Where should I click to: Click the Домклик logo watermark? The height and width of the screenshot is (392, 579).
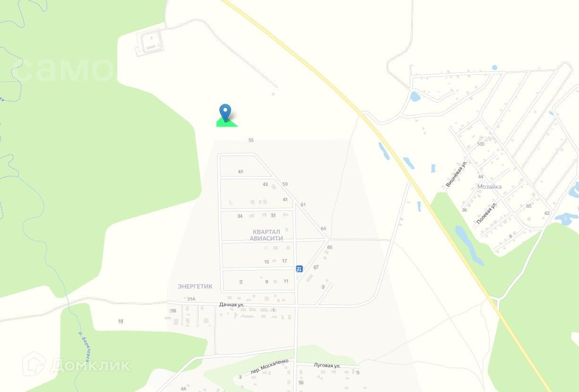76,365
